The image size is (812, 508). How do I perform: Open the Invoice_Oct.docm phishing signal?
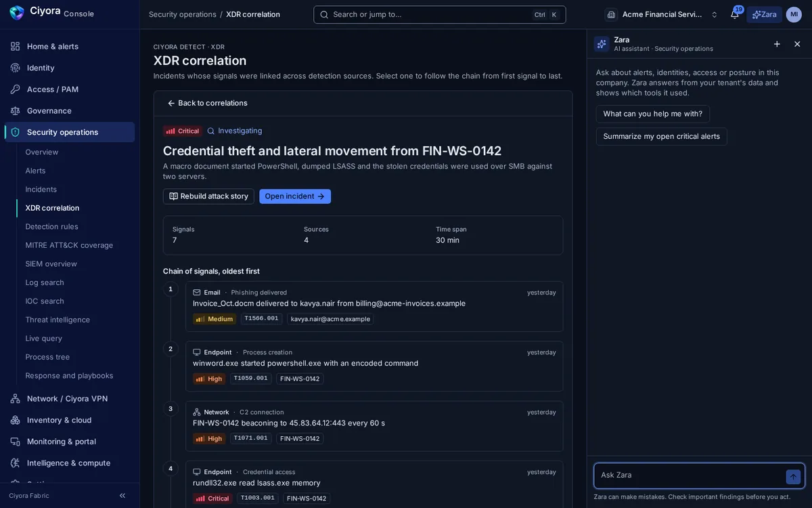click(x=374, y=306)
